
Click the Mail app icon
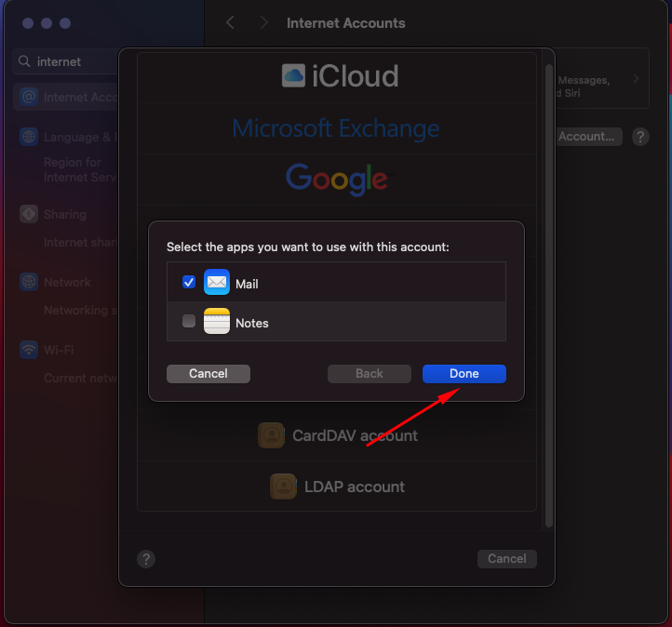pos(217,282)
